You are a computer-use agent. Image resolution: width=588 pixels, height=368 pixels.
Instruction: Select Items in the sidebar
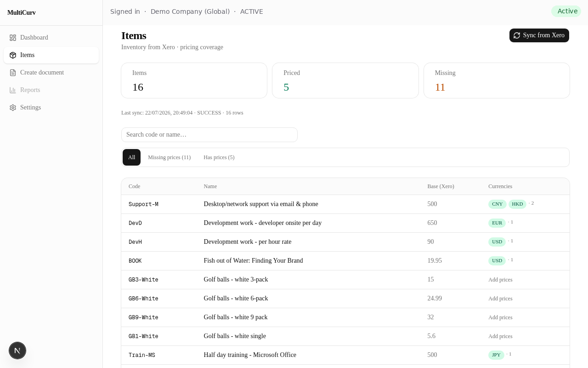click(51, 55)
